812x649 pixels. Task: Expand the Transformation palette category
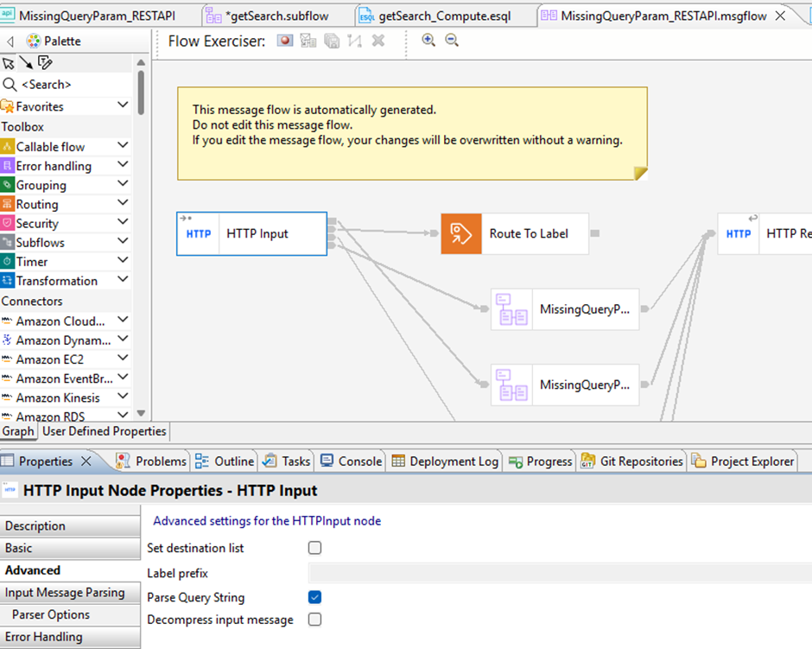(123, 280)
